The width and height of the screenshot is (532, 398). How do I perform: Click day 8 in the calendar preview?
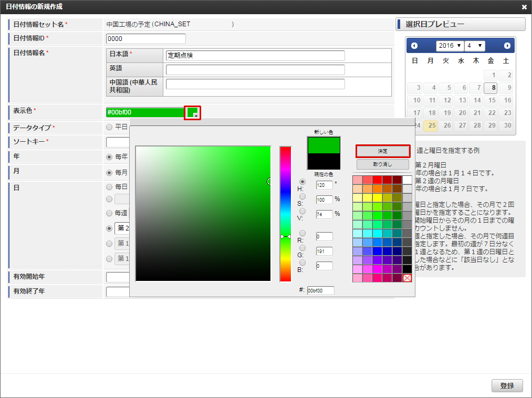point(491,88)
